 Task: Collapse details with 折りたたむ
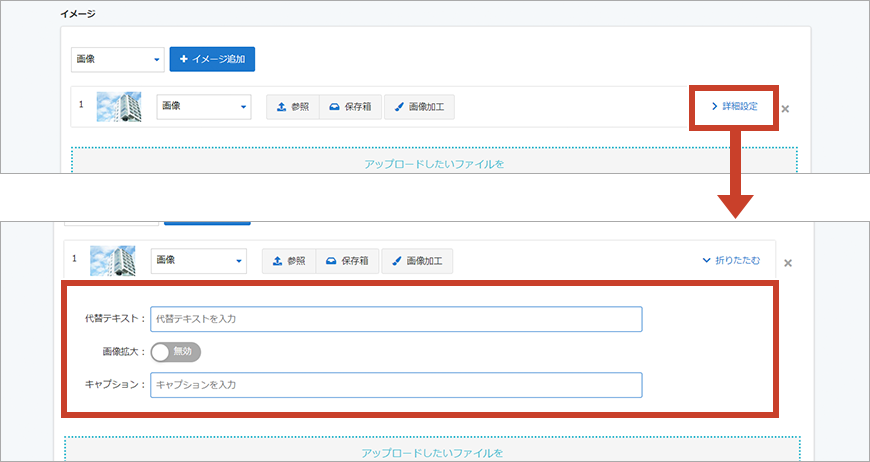click(x=731, y=261)
